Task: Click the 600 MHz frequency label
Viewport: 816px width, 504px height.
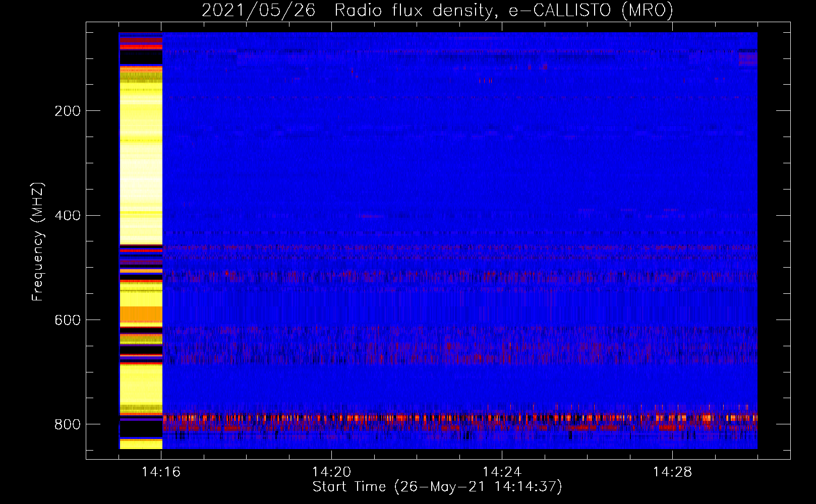Action: pyautogui.click(x=67, y=321)
